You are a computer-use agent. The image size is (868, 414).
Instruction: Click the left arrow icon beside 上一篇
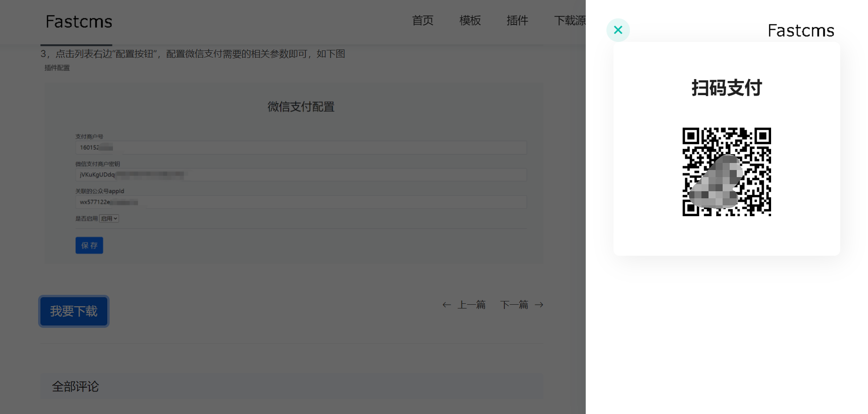pyautogui.click(x=446, y=305)
